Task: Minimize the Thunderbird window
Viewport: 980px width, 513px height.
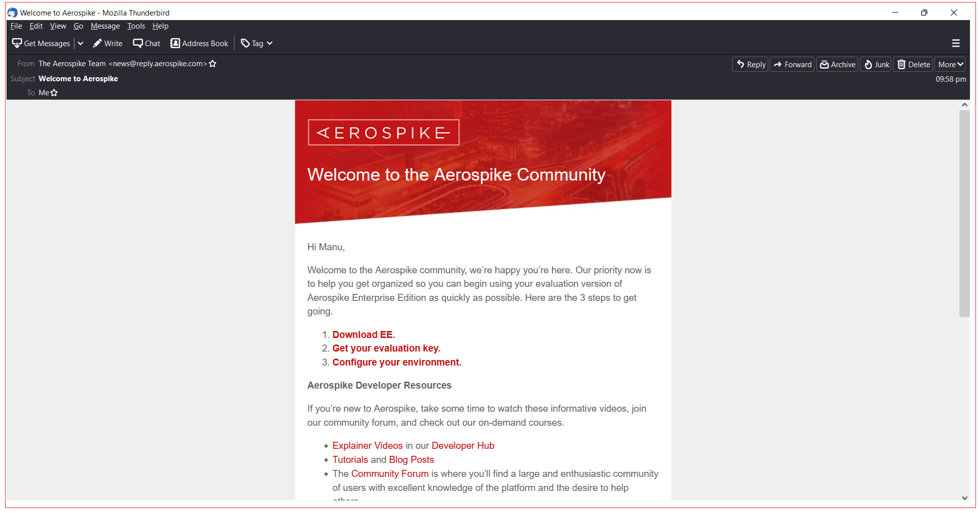Action: point(895,13)
